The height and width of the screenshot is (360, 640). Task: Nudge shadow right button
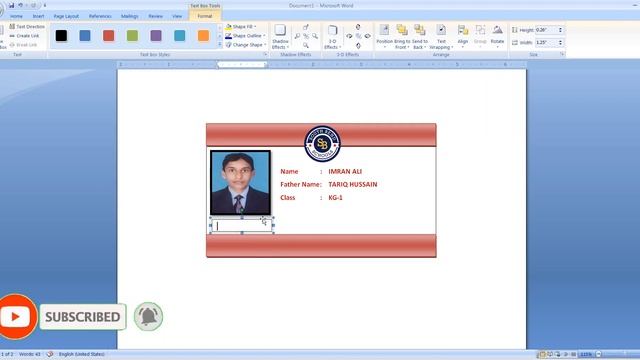tap(315, 36)
